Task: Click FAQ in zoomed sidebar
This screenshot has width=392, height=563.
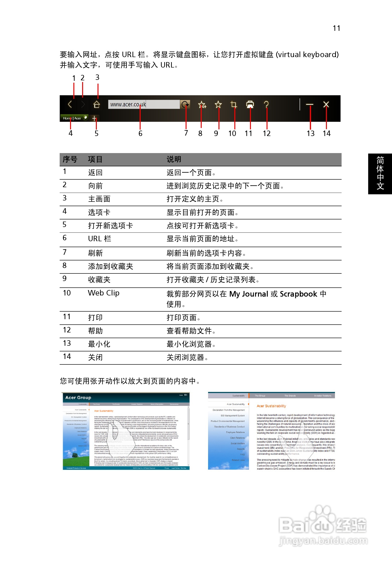Action: pos(243,455)
